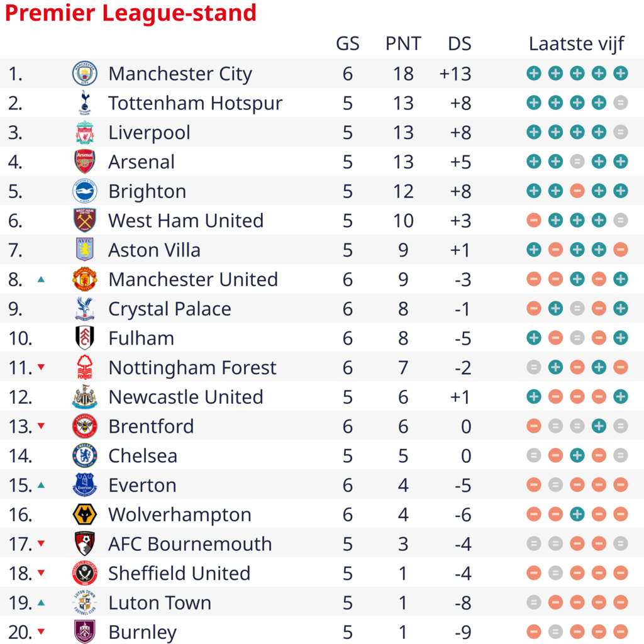Click the Tottenham Hotspur cockerel logo
The width and height of the screenshot is (644, 644).
(x=85, y=103)
